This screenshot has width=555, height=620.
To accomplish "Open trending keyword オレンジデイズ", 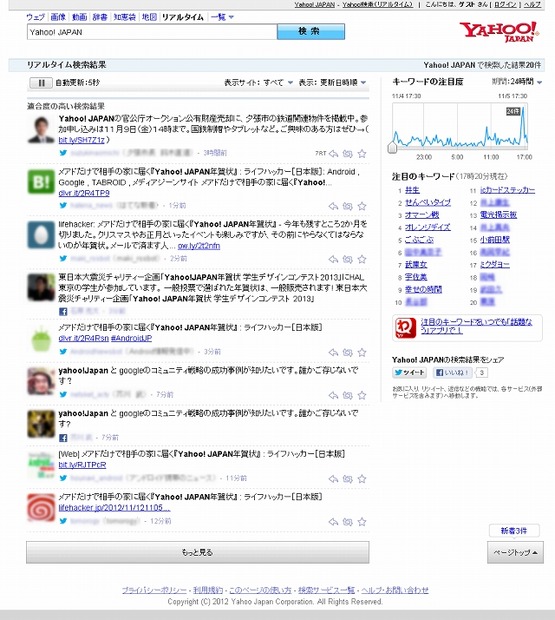I will pyautogui.click(x=428, y=227).
